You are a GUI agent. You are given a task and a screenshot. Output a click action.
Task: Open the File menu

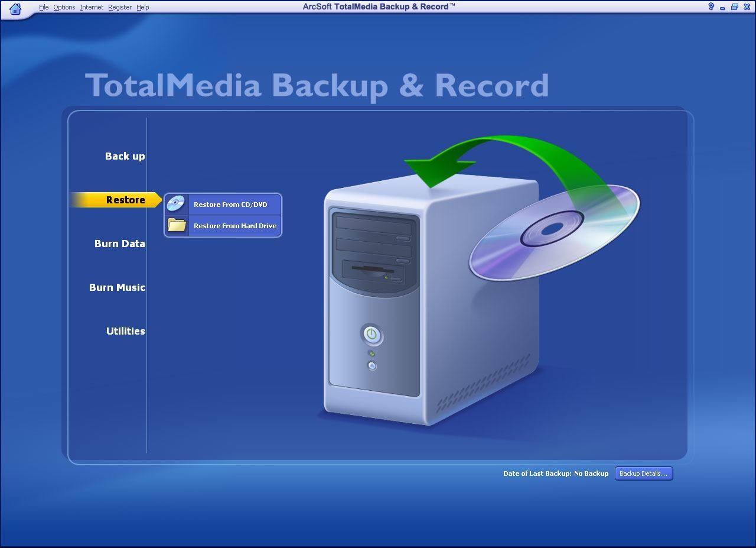44,7
